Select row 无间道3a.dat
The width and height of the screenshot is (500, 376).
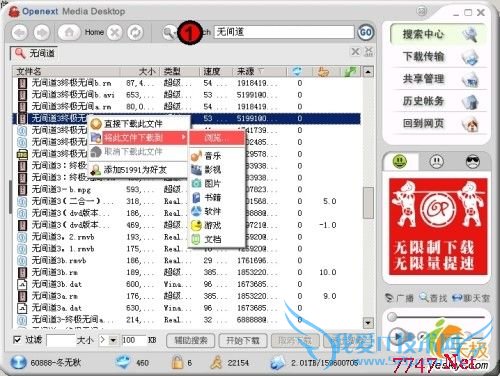[x=187, y=308]
